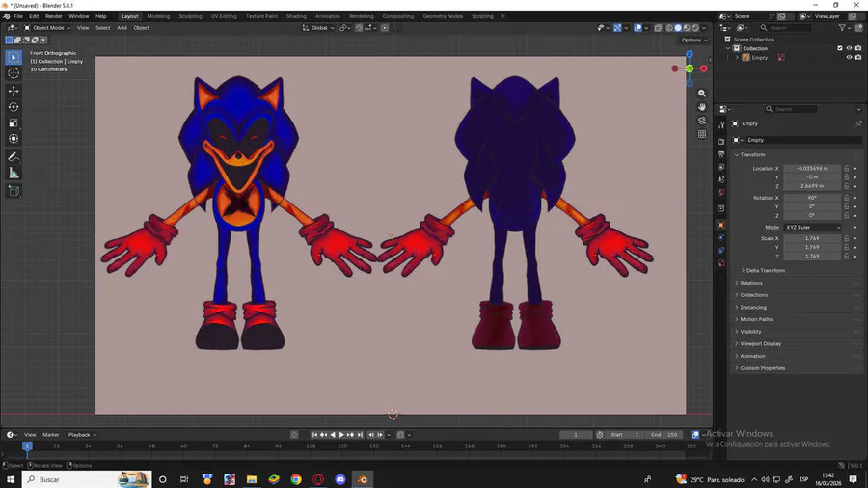Toggle viewport gizmos button
This screenshot has height=488, width=868.
tap(617, 28)
